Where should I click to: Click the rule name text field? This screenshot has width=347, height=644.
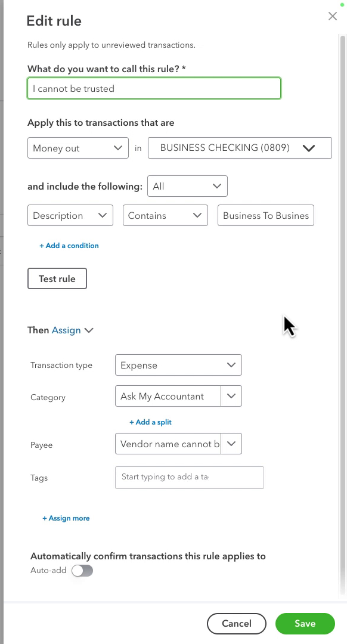pos(154,88)
